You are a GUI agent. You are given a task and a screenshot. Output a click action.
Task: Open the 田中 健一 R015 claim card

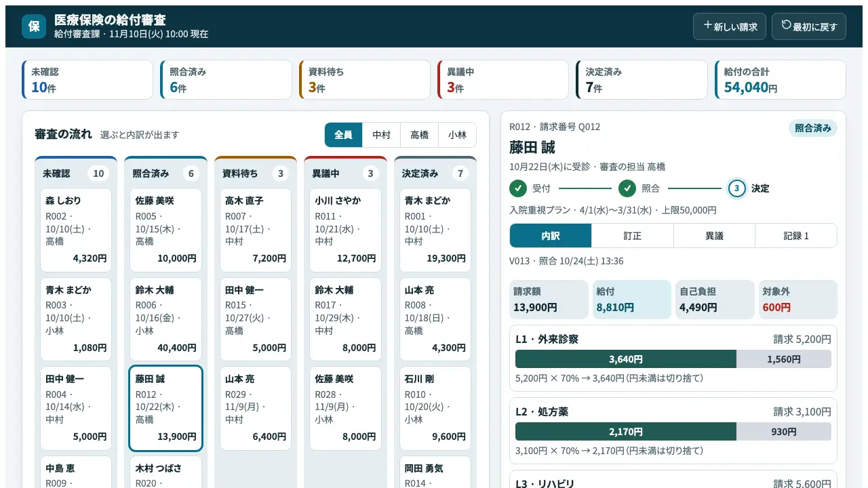point(256,319)
